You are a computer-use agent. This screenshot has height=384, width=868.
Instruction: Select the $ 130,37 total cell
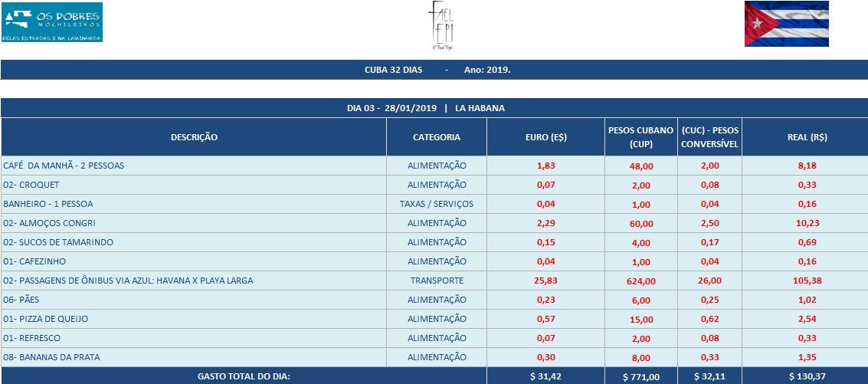804,376
